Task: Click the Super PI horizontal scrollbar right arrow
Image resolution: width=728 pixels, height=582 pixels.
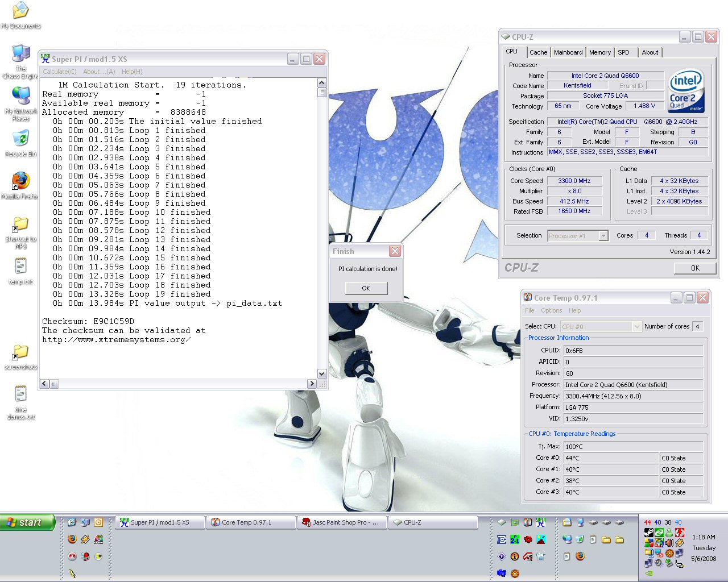Action: (312, 384)
